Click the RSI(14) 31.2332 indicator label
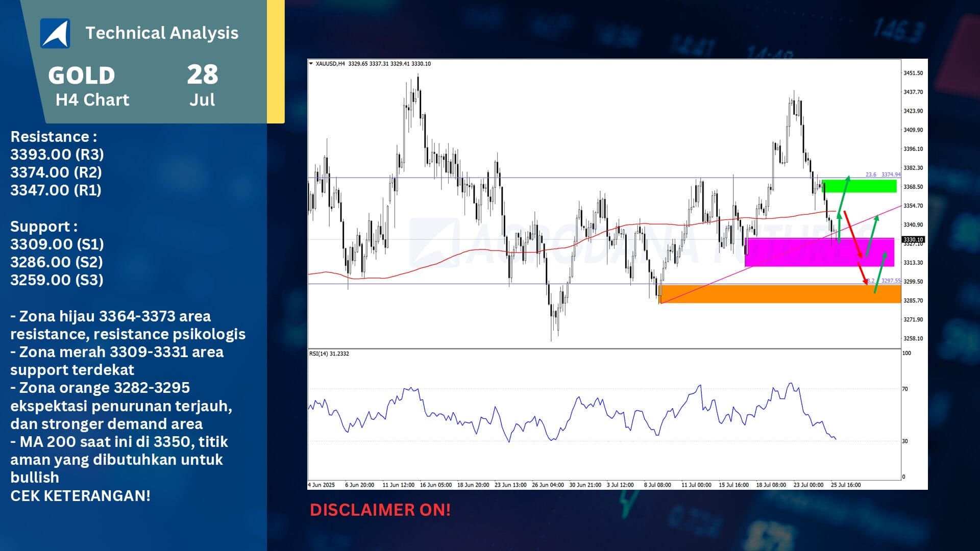The width and height of the screenshot is (980, 551). point(329,354)
